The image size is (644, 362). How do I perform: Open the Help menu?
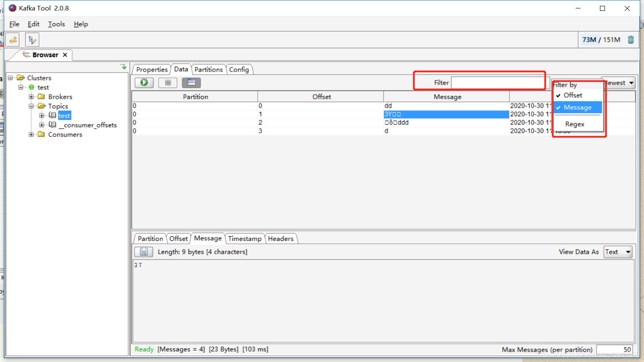coord(81,24)
